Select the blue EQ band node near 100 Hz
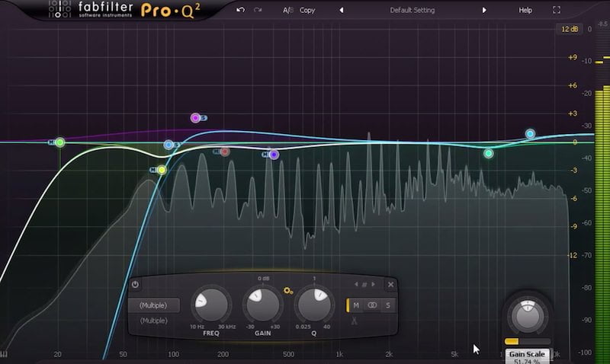The image size is (610, 364). [169, 145]
